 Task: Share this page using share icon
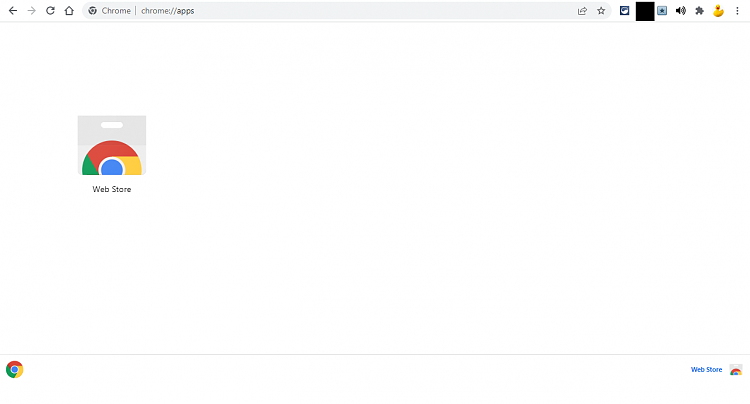pos(582,11)
